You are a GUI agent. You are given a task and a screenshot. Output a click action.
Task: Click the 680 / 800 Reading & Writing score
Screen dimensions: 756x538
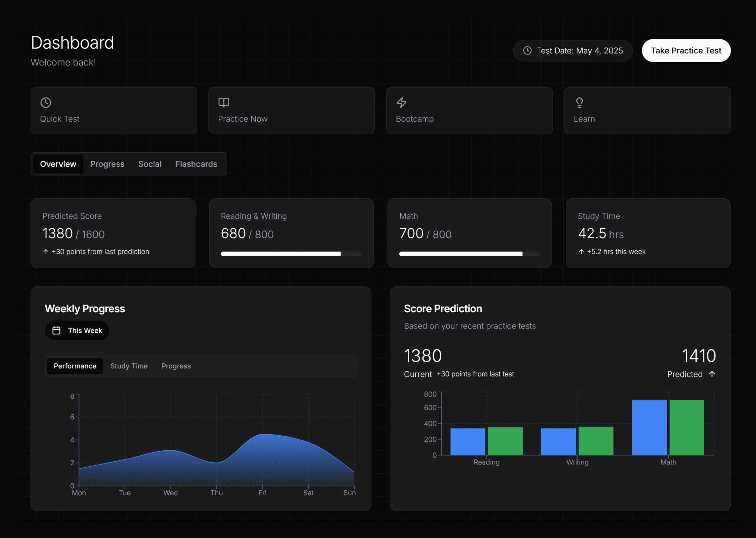point(247,234)
